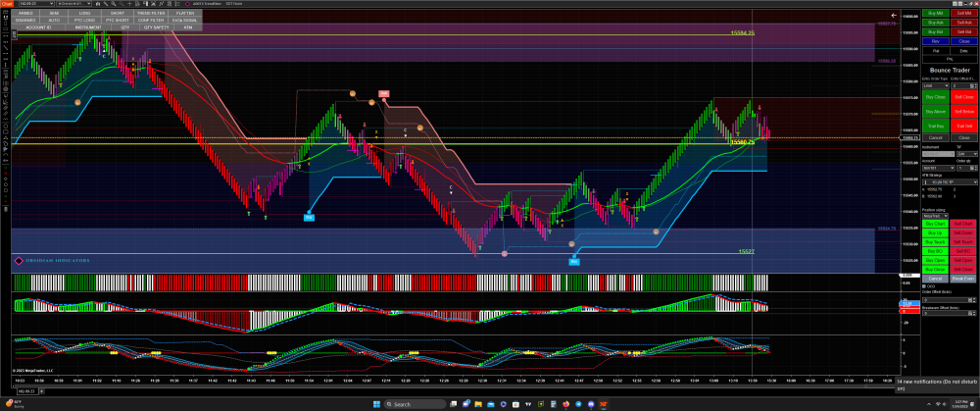The width and height of the screenshot is (980, 411).
Task: Open Firefox from the Windows taskbar
Action: 564,403
